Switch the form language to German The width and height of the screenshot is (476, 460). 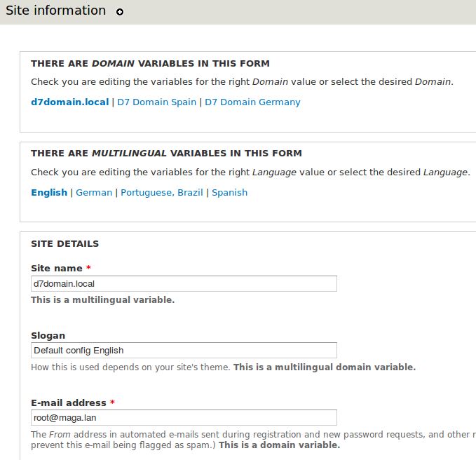(94, 192)
